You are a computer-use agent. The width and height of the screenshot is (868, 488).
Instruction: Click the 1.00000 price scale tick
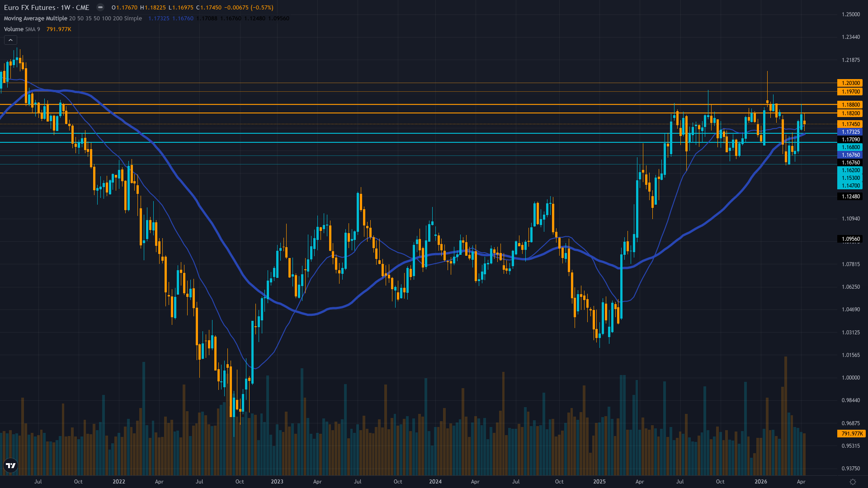coord(850,378)
